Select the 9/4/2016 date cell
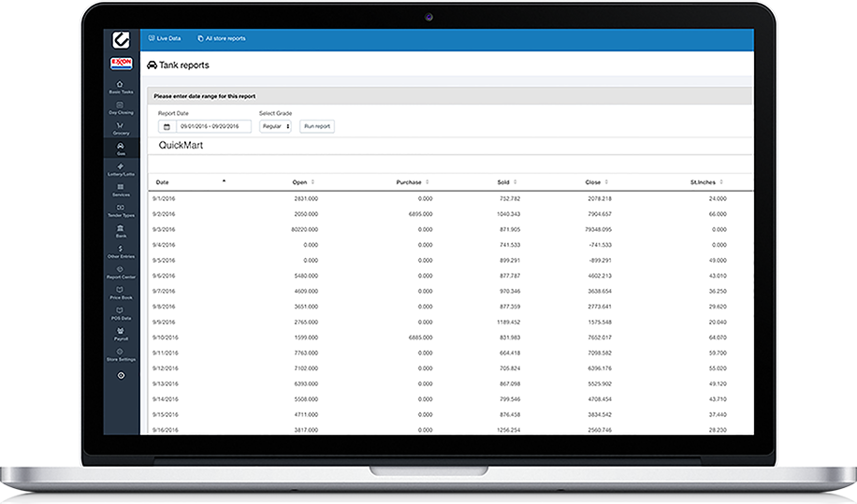The image size is (857, 504). pyautogui.click(x=164, y=245)
